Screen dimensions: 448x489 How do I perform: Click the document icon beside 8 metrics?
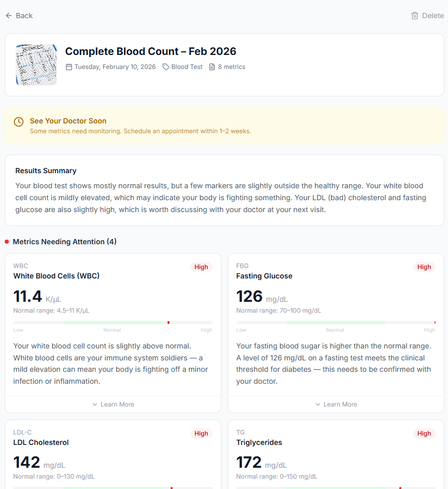tap(212, 67)
